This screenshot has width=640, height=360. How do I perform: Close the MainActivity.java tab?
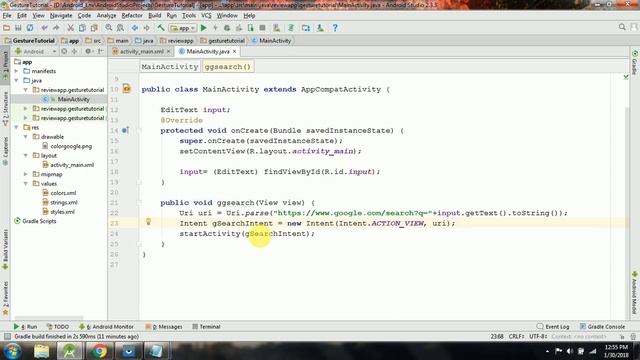(234, 51)
